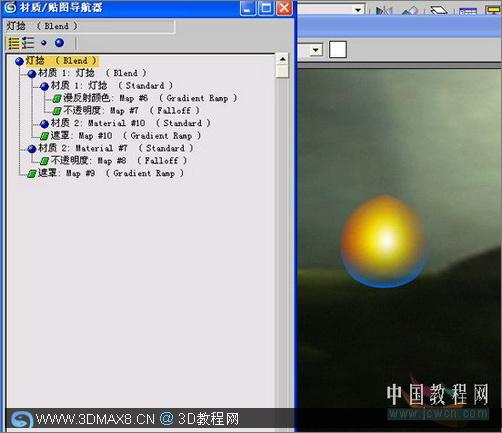Click map icon of 漫反射颜色 Map #6
502x433 pixels.
coord(57,99)
